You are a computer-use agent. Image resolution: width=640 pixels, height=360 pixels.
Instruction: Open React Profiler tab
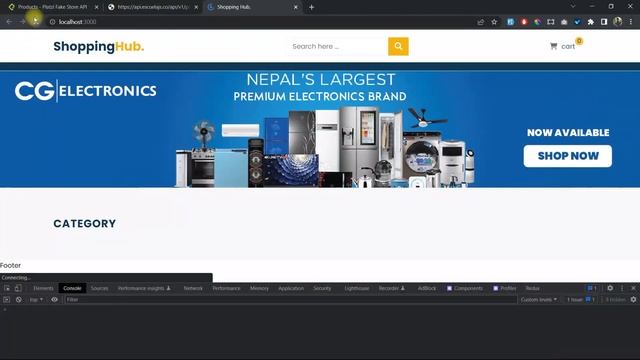[x=505, y=288]
